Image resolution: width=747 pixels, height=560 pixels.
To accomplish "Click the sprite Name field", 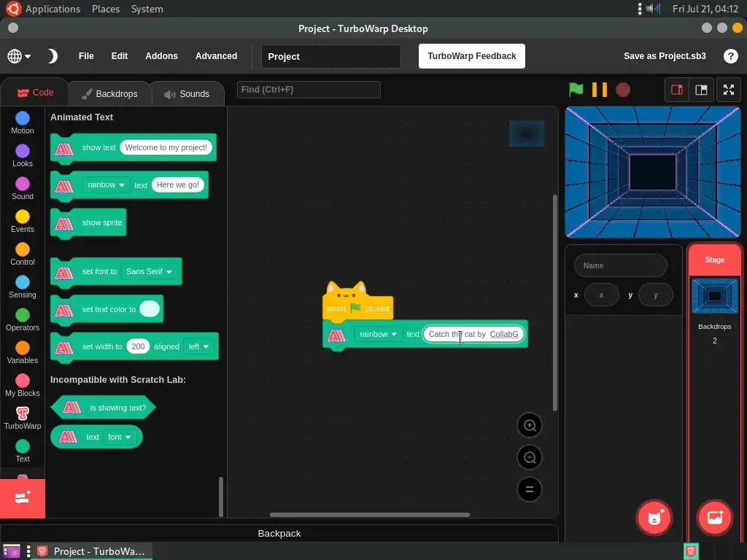I will [621, 265].
